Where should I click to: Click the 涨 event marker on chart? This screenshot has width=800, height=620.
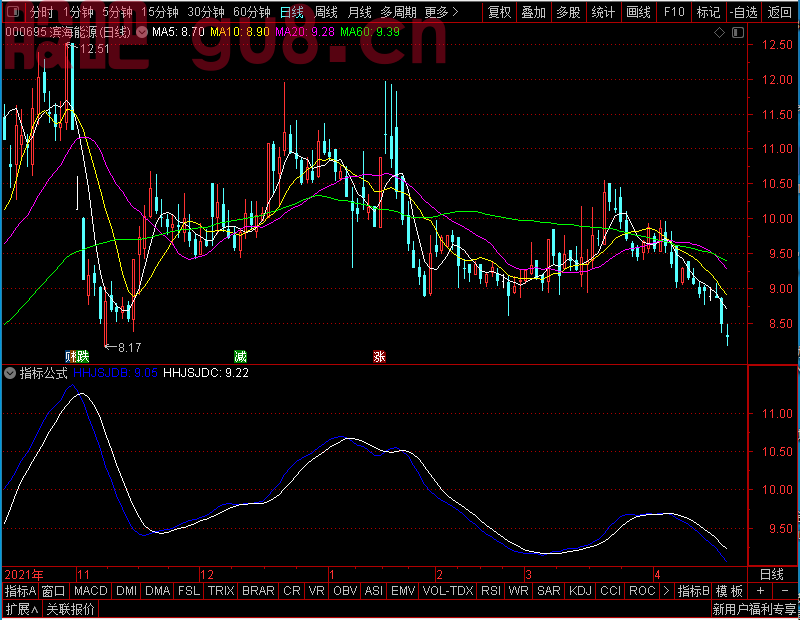(x=379, y=357)
